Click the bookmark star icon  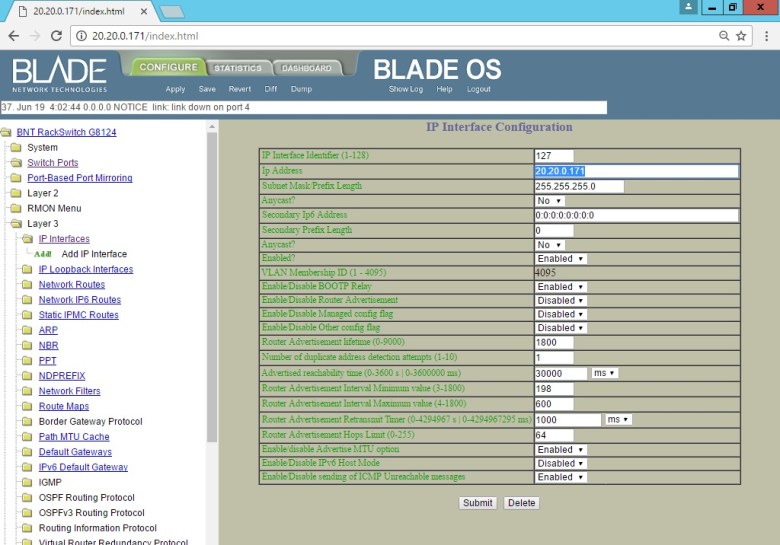[741, 36]
